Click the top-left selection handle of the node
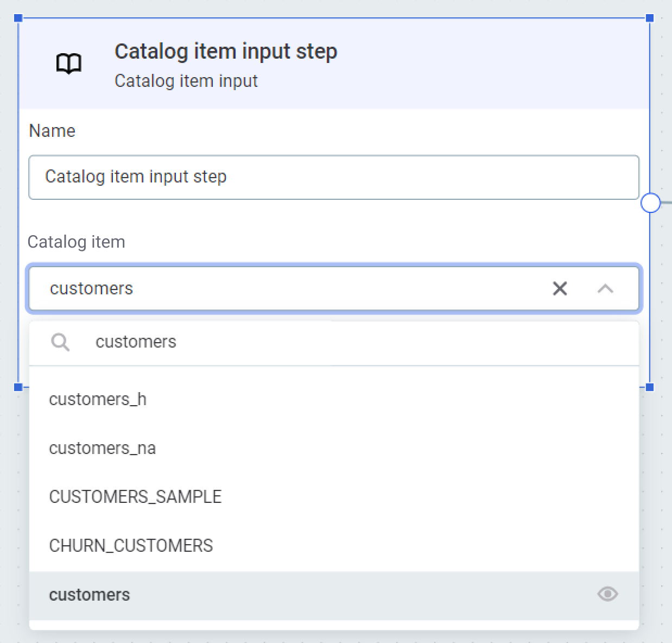672x643 pixels. tap(18, 17)
